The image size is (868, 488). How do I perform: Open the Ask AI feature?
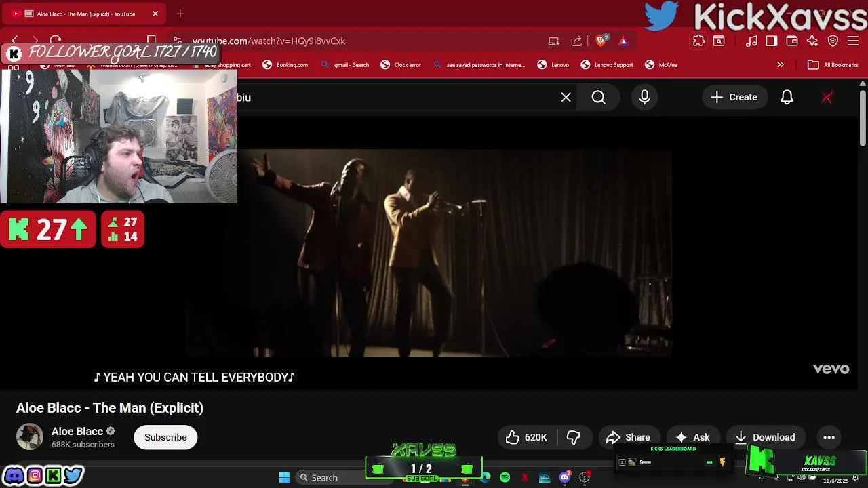coord(692,437)
